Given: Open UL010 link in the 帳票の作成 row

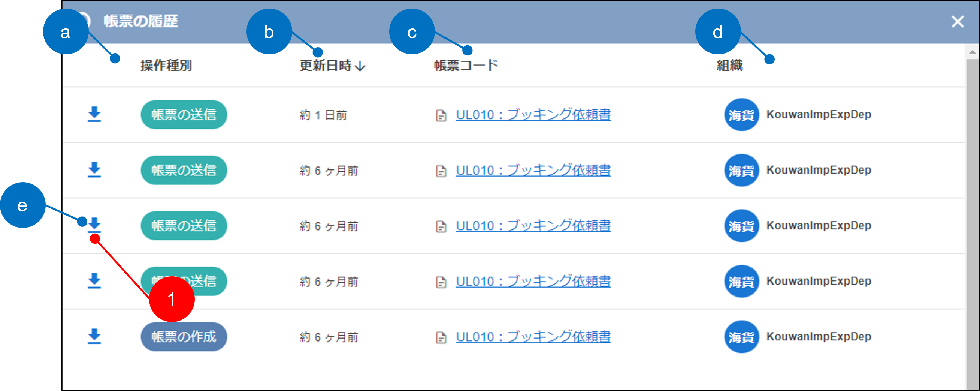Looking at the screenshot, I should point(533,337).
